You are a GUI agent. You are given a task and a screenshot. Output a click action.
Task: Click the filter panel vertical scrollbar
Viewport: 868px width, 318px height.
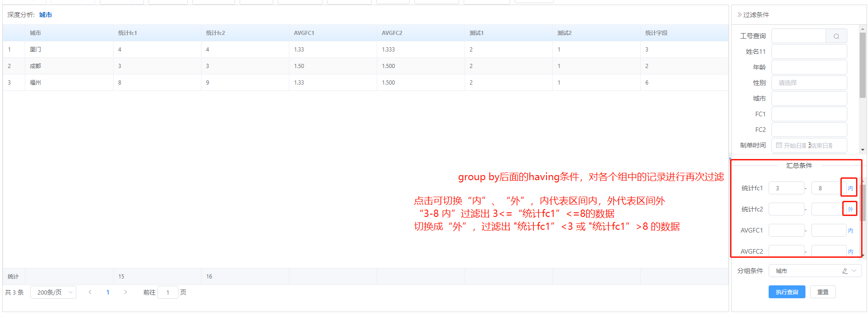[x=862, y=64]
